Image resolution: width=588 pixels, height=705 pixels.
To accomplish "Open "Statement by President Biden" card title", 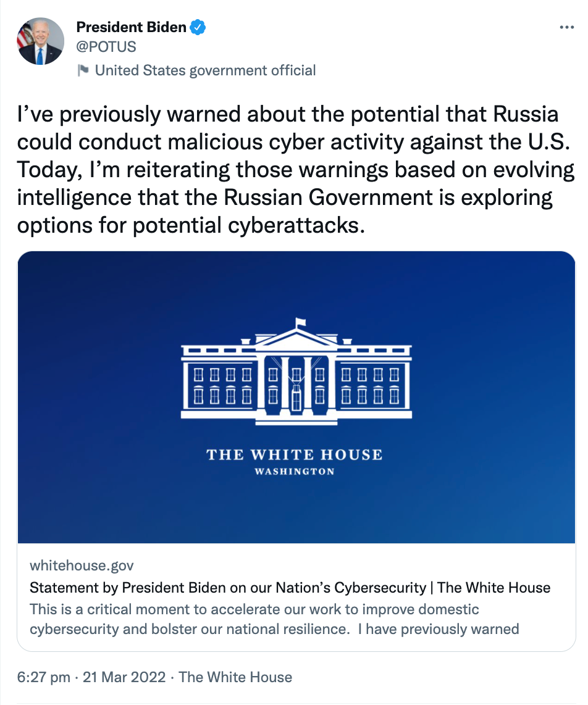I will pos(290,587).
